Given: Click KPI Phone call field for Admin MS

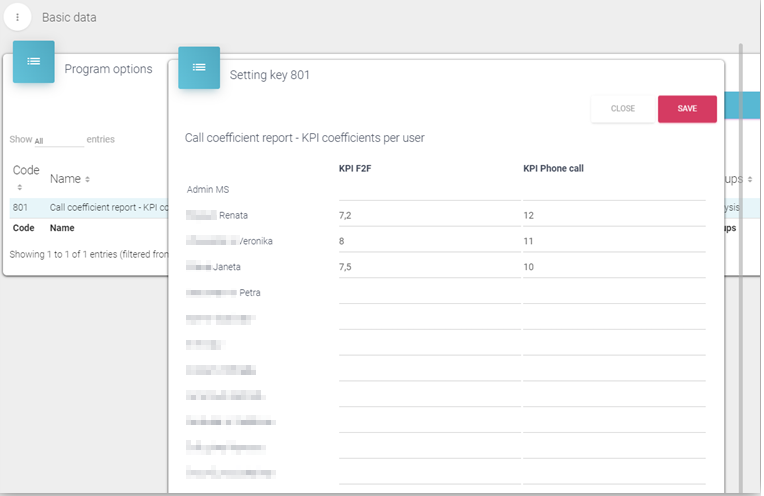Looking at the screenshot, I should pos(613,189).
